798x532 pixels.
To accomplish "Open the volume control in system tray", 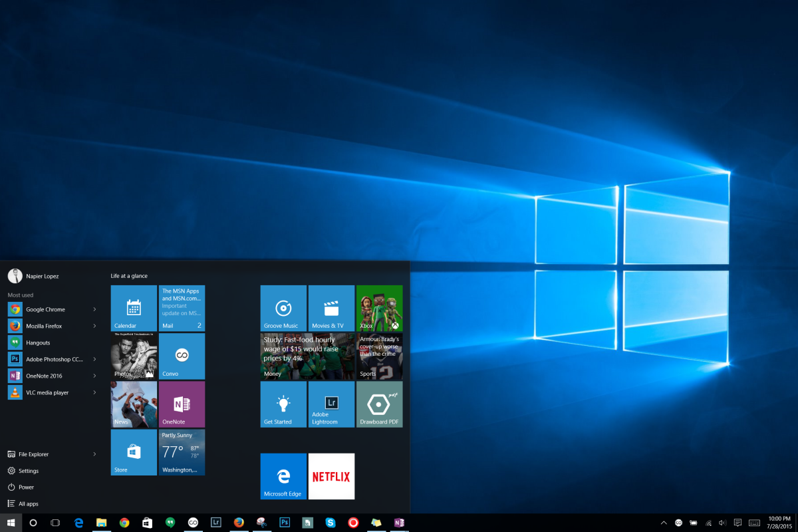I will click(723, 523).
